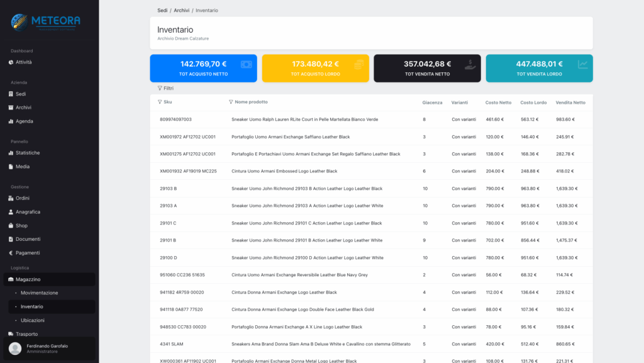
Task: Click the filter icon beside Nome prodotto column
Action: tap(231, 102)
